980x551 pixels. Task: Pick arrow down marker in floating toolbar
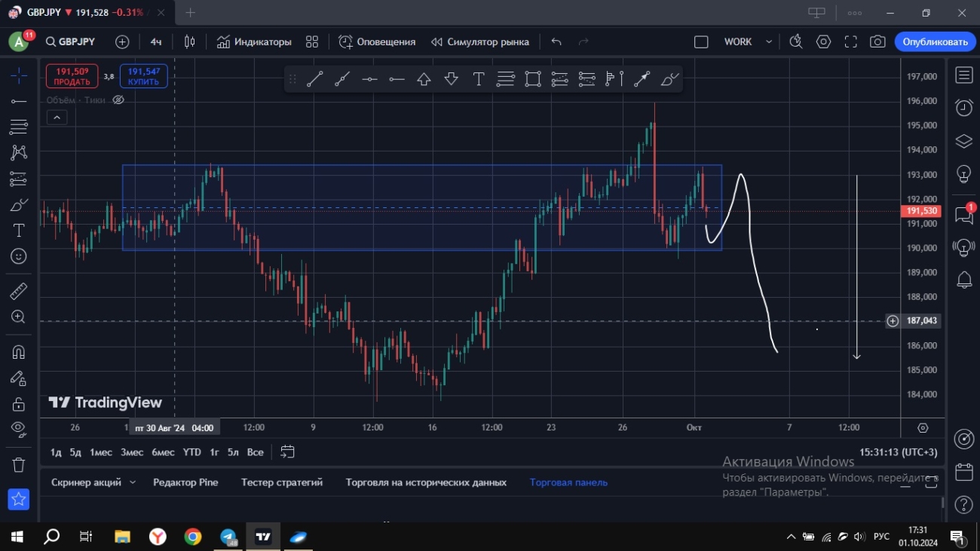click(x=451, y=78)
